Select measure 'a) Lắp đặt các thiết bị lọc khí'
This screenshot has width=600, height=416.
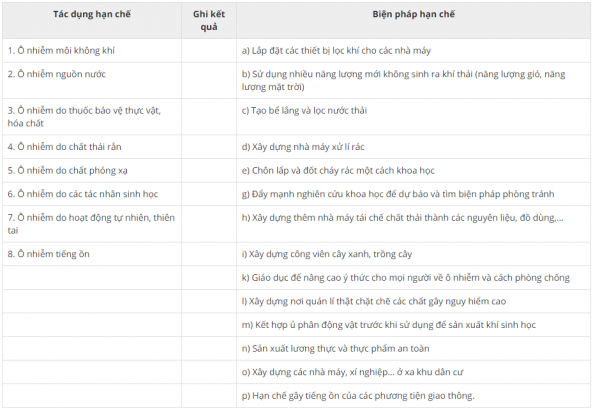[x=336, y=51]
